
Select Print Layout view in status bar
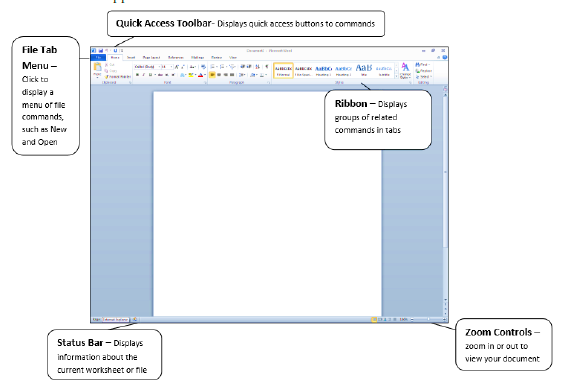[x=374, y=319]
